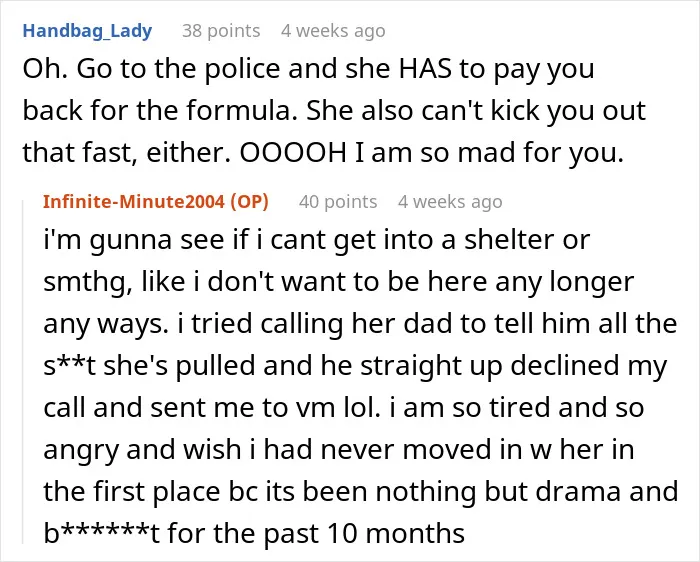This screenshot has height=562, width=700.
Task: Click the line 'back for the formula'
Action: (334, 111)
